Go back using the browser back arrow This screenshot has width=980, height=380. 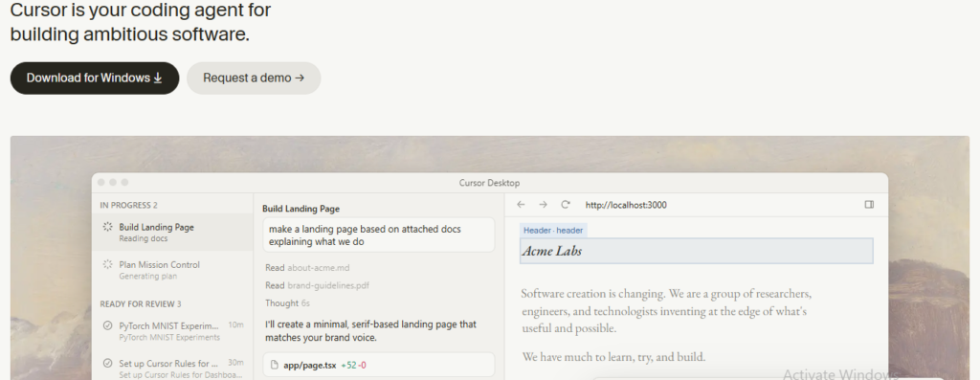coord(521,205)
